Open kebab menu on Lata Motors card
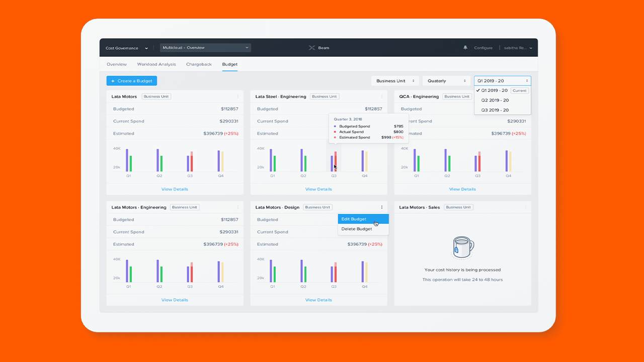 click(238, 97)
